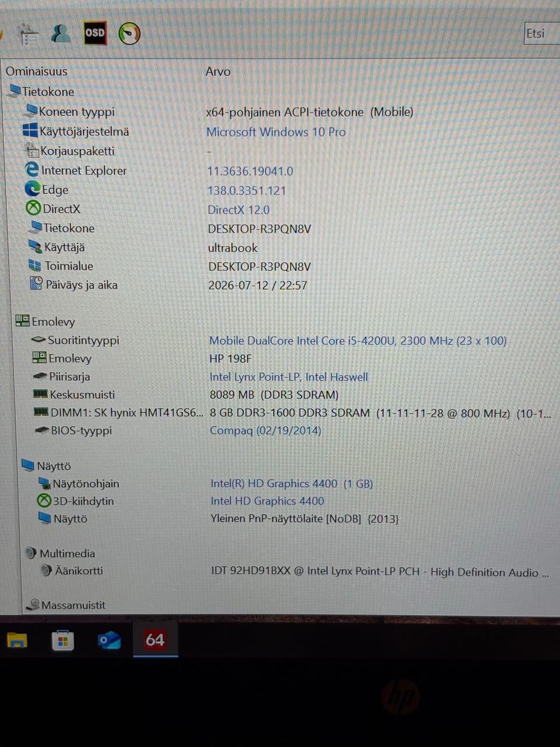This screenshot has width=560, height=747.
Task: Click the Etsi search field
Action: click(x=542, y=34)
